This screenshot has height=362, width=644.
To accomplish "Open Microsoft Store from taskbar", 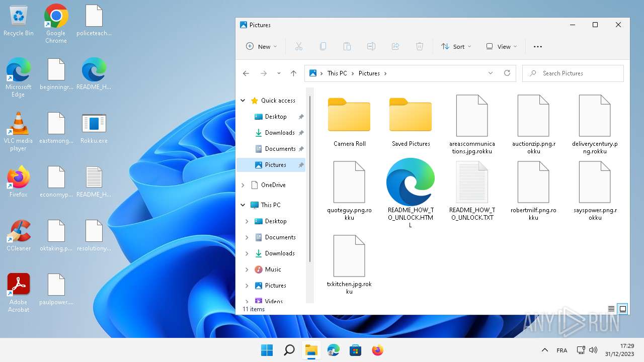I will coord(356,350).
